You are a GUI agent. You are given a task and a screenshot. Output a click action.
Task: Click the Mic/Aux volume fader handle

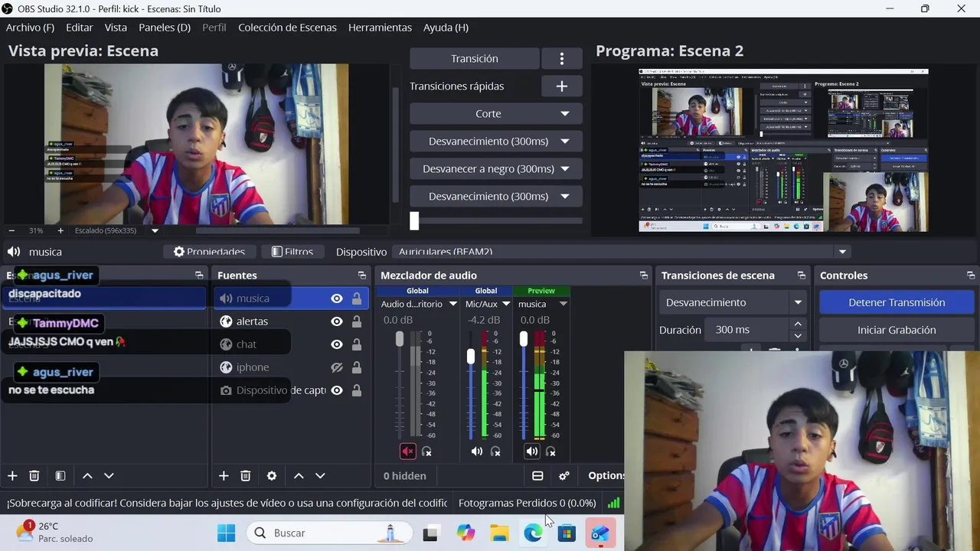coord(471,356)
